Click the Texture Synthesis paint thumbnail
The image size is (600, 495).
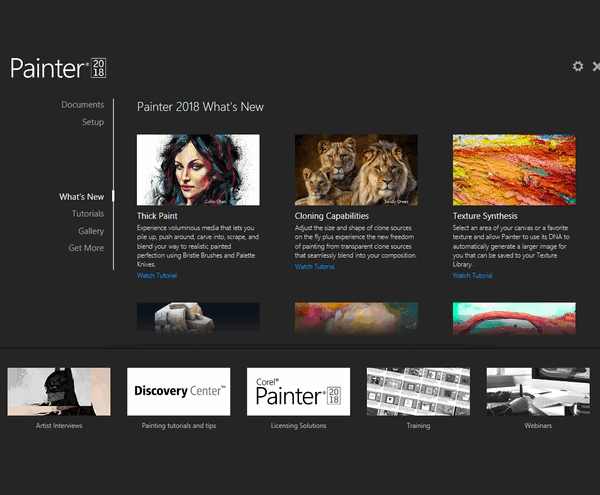click(x=514, y=169)
